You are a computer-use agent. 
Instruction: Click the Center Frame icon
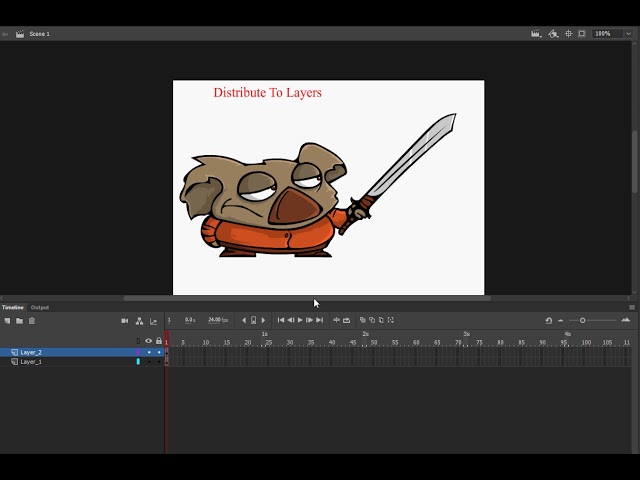(253, 320)
